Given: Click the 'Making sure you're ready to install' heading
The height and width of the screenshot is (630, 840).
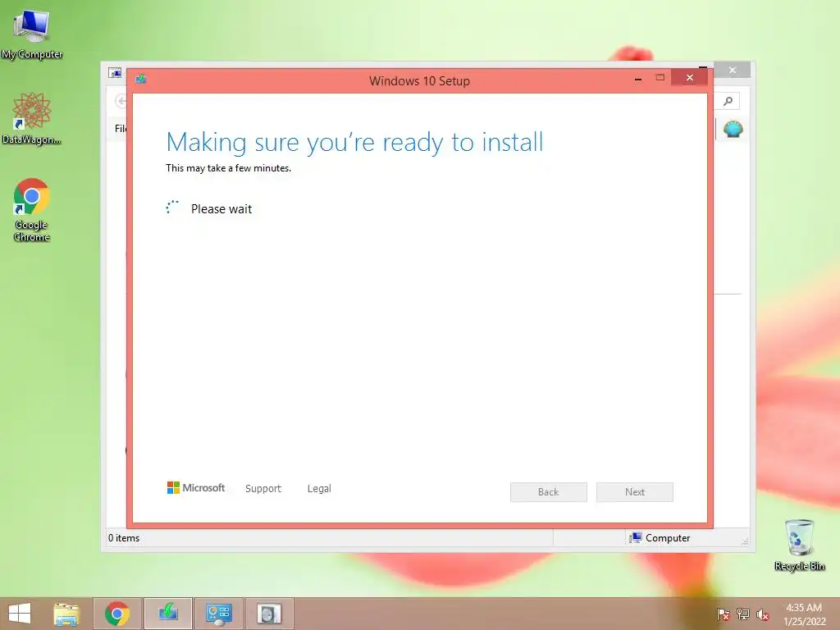Looking at the screenshot, I should click(354, 143).
